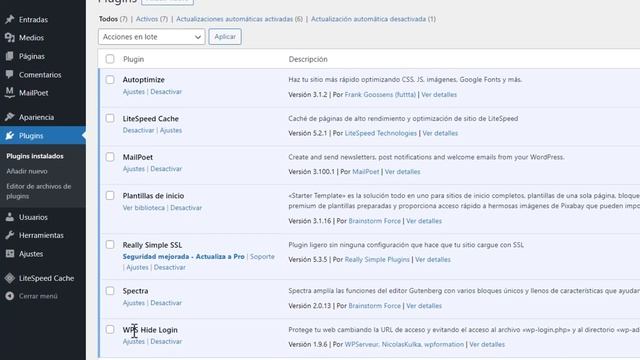
Task: Open the Acciones en lote dropdown
Action: [151, 37]
